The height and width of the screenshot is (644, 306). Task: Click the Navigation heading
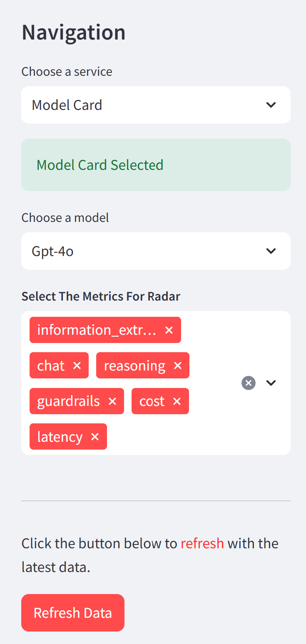tap(73, 32)
